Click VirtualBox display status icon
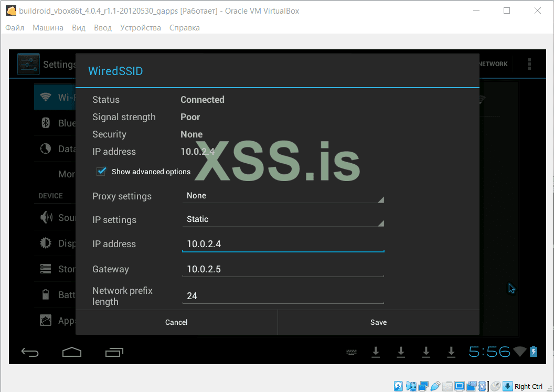Viewport: 554px width, 392px height. [460, 386]
